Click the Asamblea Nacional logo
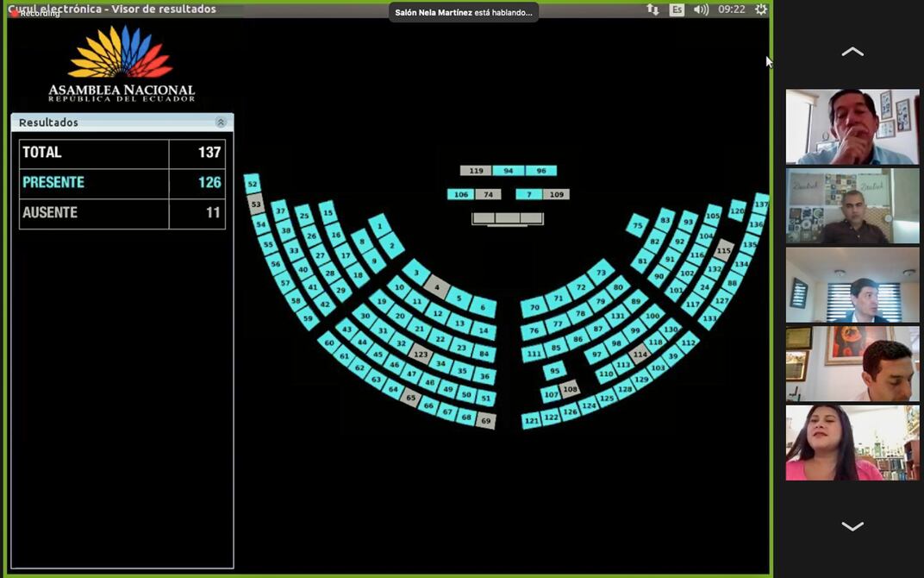Image resolution: width=924 pixels, height=578 pixels. 121,65
